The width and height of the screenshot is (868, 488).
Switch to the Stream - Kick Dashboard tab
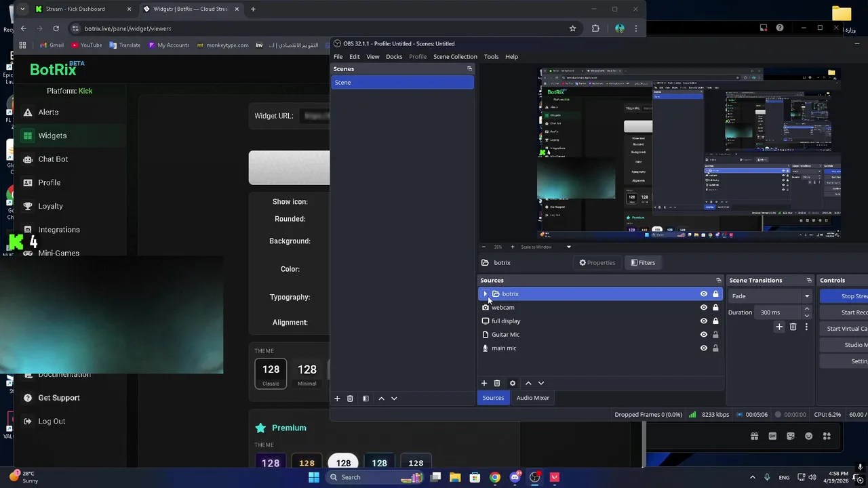tap(83, 9)
